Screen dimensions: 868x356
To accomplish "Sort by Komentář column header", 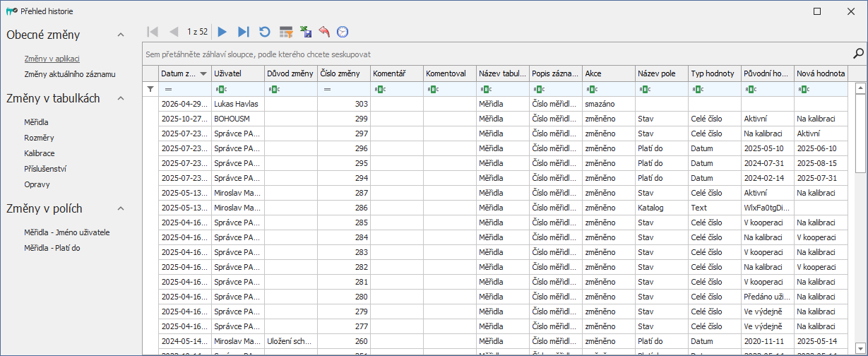I will tap(397, 73).
